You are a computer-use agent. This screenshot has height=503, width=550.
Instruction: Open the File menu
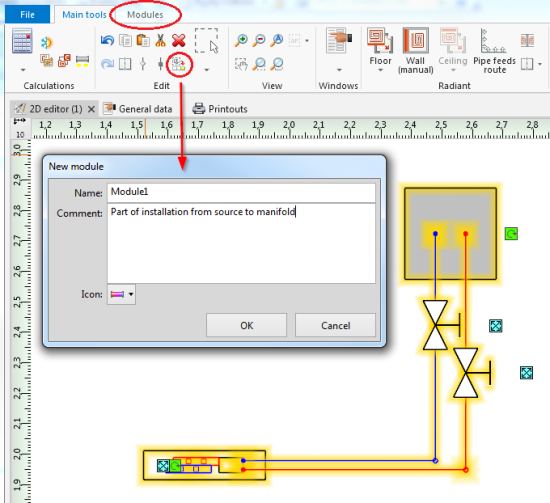tap(27, 15)
